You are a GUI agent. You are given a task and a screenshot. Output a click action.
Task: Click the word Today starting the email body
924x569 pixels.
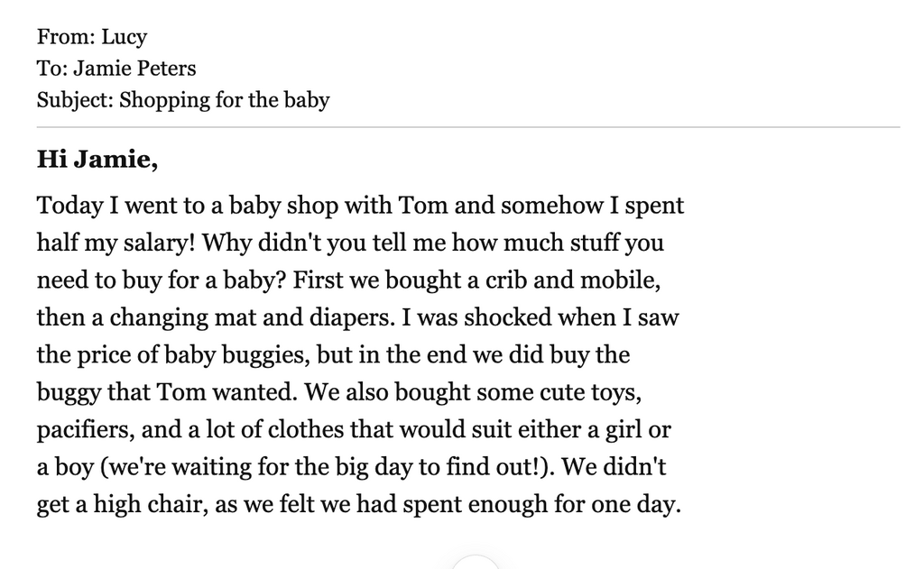(69, 206)
